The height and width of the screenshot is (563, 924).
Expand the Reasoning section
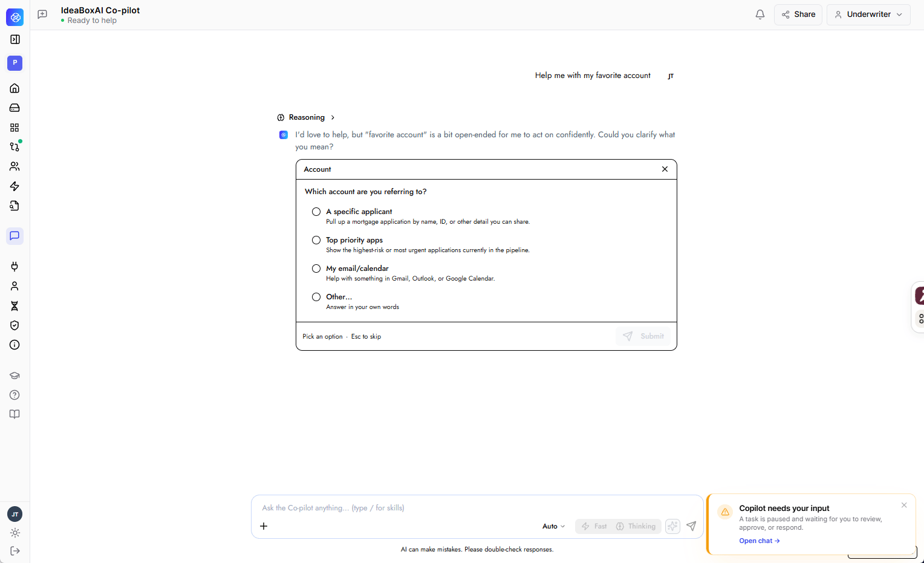[306, 117]
